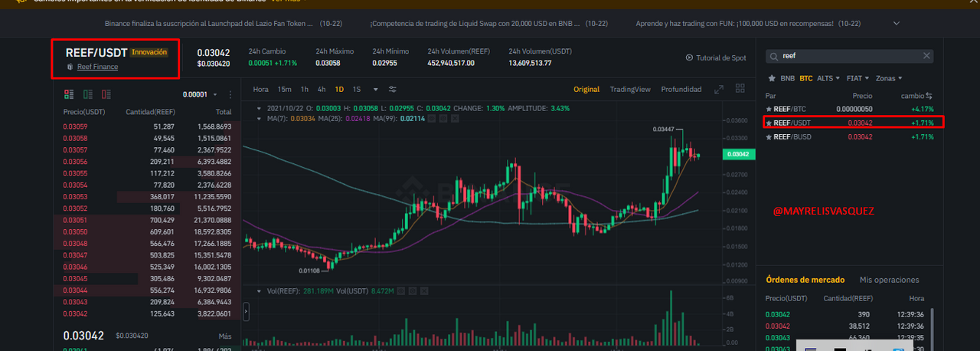Switch to TradingView chart view

click(630, 89)
